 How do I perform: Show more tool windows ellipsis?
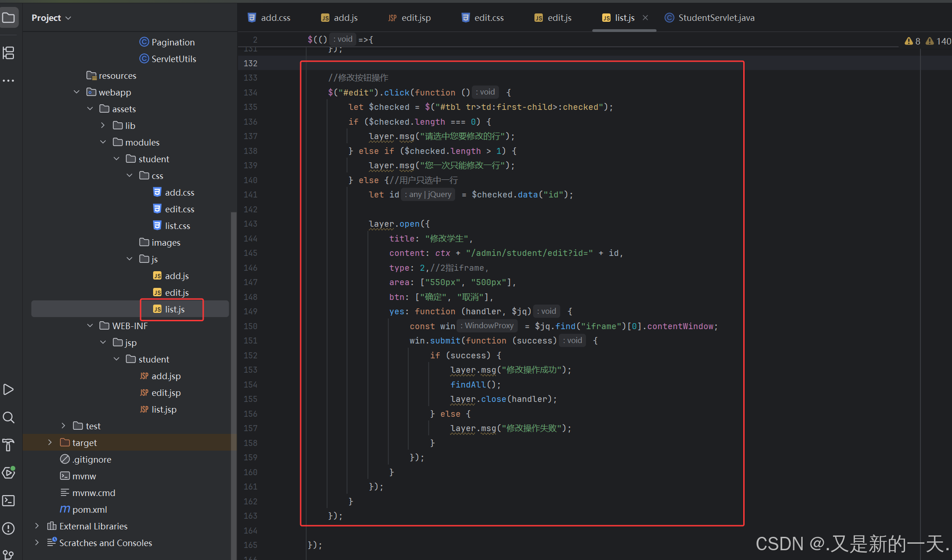coord(9,81)
